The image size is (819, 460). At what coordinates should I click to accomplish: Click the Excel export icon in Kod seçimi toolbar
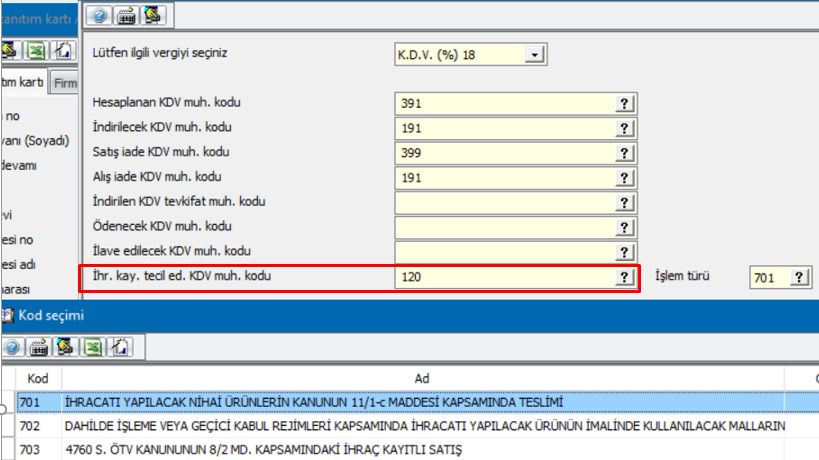(x=92, y=347)
